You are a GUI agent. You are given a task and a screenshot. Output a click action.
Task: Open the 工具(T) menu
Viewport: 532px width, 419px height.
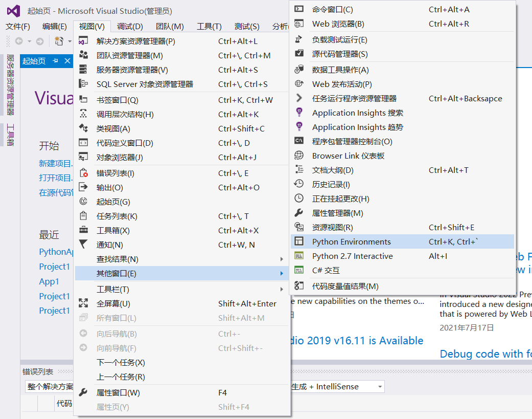click(209, 27)
